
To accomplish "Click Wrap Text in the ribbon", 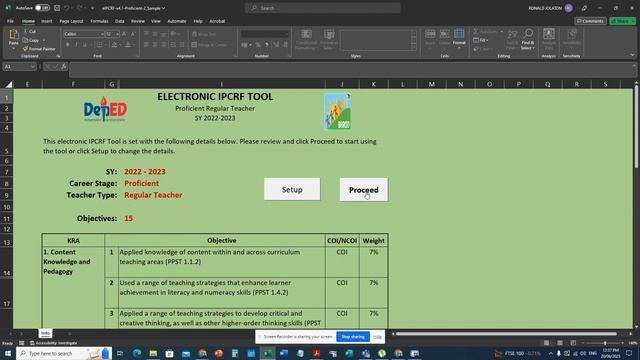I will (204, 35).
